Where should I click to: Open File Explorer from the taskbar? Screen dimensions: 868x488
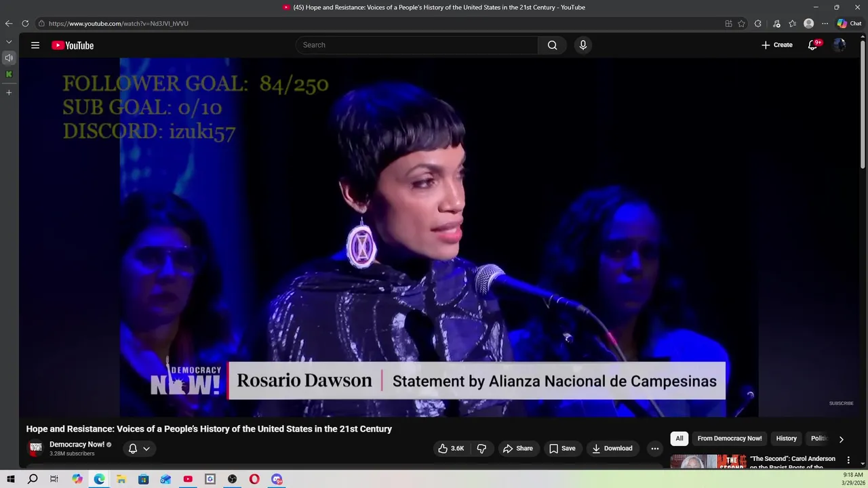tap(121, 479)
